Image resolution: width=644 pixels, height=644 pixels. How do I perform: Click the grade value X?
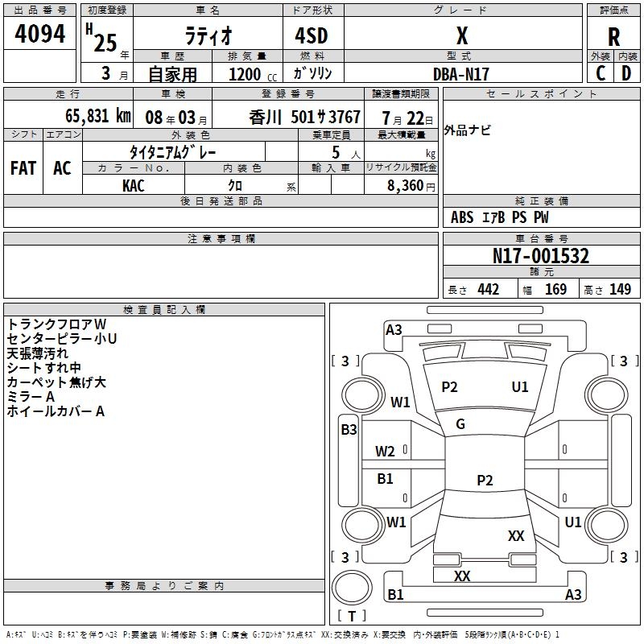point(462,35)
